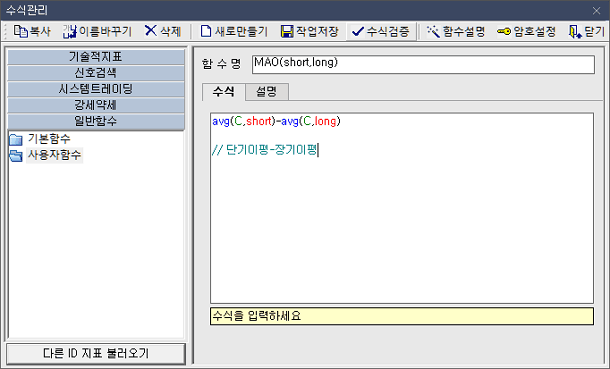The width and height of the screenshot is (610, 369).
Task: Save work with 작업저장 floppy icon
Action: tap(287, 31)
